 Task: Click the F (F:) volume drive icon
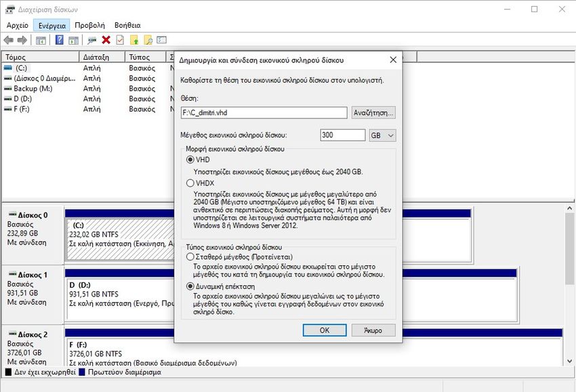8,109
